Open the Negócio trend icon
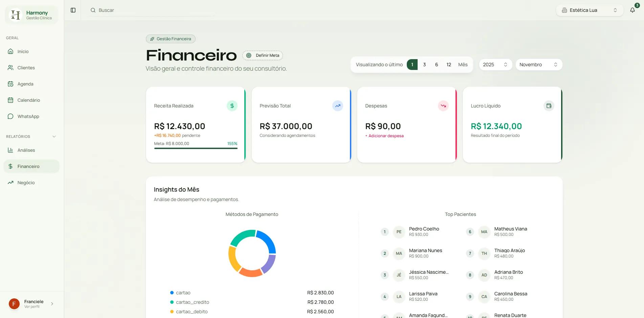The image size is (644, 318). tap(11, 182)
